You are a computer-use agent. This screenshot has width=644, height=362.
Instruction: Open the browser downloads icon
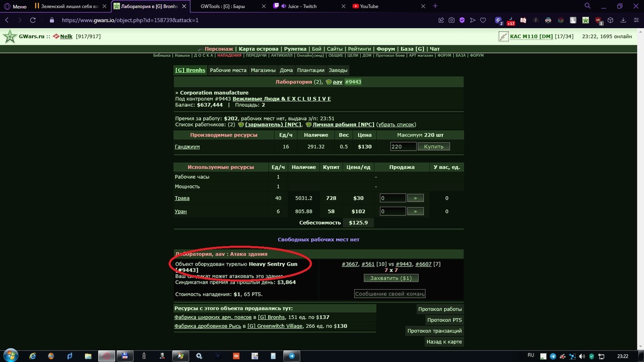point(623,20)
